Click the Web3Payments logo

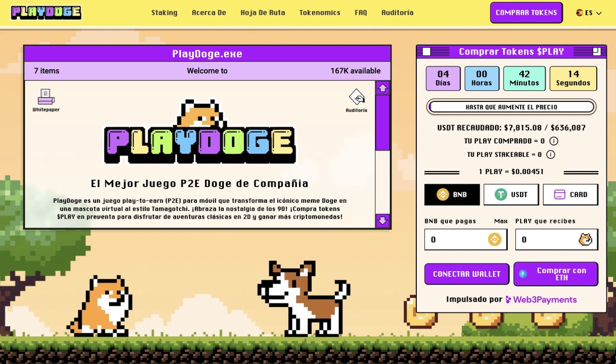[540, 300]
